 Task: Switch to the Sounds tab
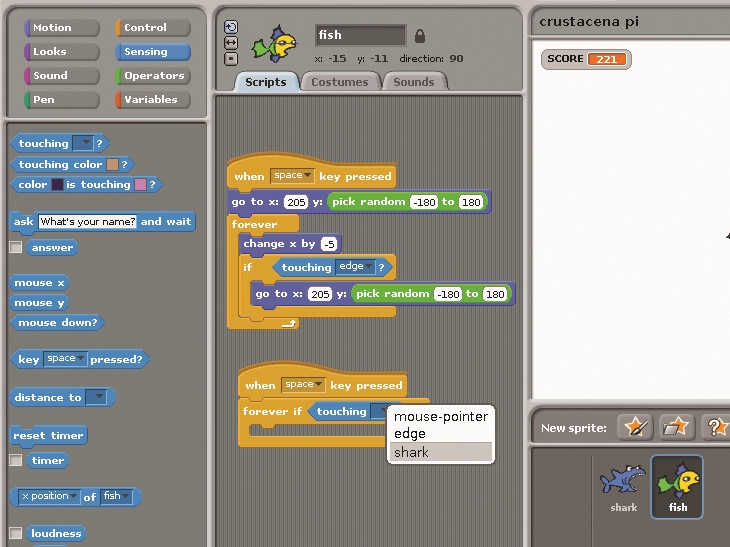[x=414, y=82]
